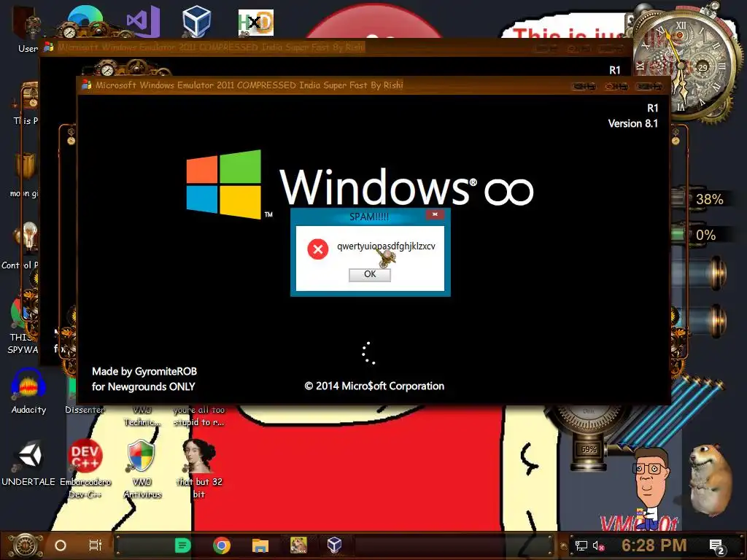Close the front Windows Emulator window
Image resolution: width=747 pixels, height=560 pixels.
[x=649, y=86]
